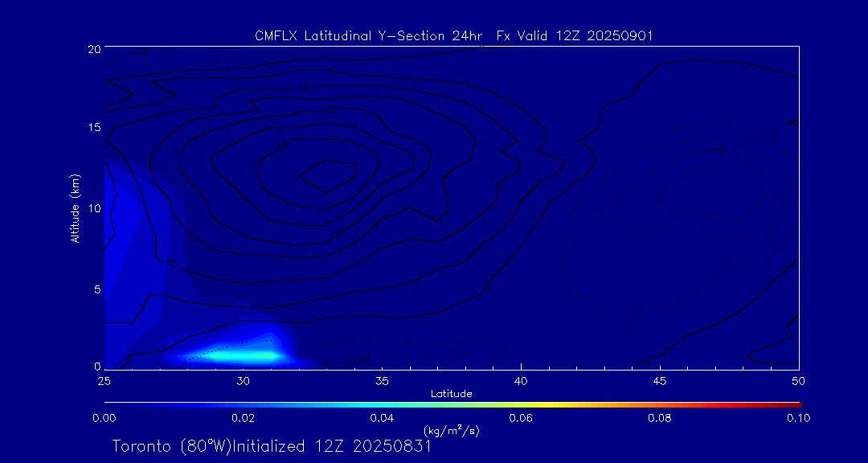Click the 'Toronto (80°W)' location text
The width and height of the screenshot is (868, 463).
click(172, 446)
